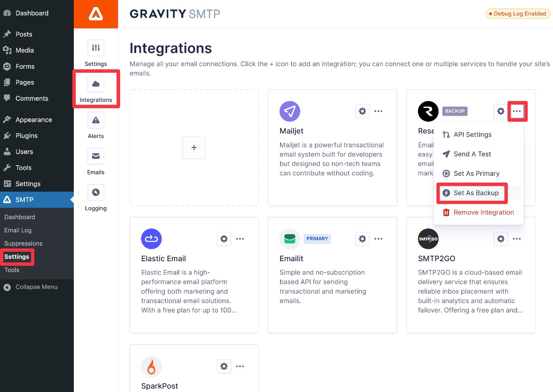This screenshot has height=392, width=553.
Task: Open Suppressions submenu link
Action: [23, 243]
